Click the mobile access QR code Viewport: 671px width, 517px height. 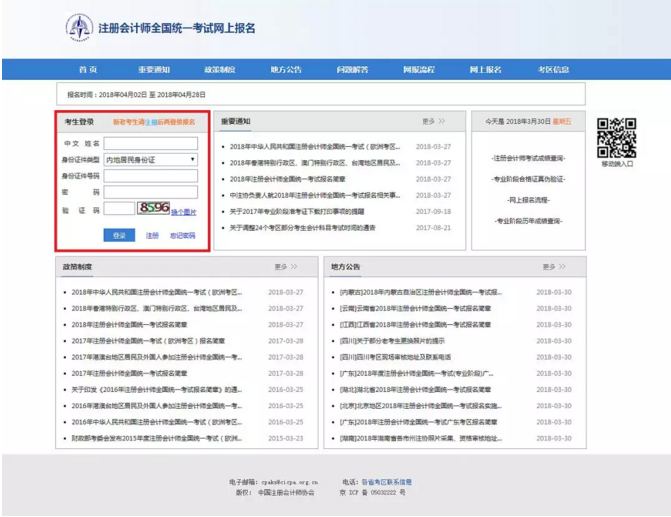pos(616,136)
